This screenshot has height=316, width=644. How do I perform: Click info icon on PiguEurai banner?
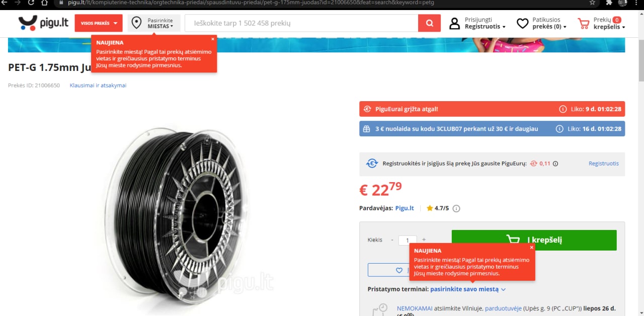[562, 109]
